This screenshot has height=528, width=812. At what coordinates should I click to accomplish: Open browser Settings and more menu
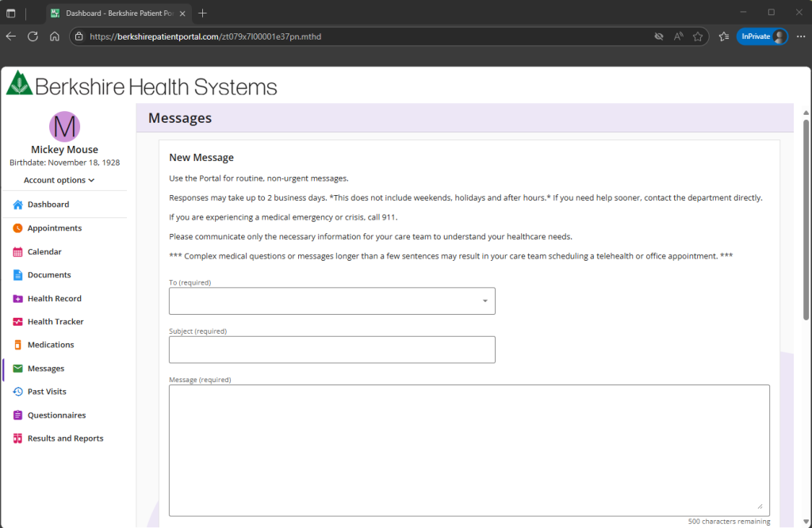(x=800, y=36)
